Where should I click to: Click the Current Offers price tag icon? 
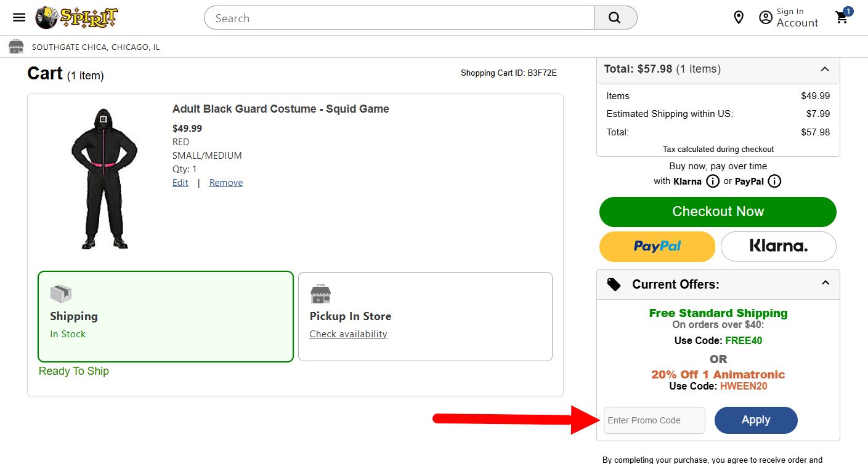614,284
